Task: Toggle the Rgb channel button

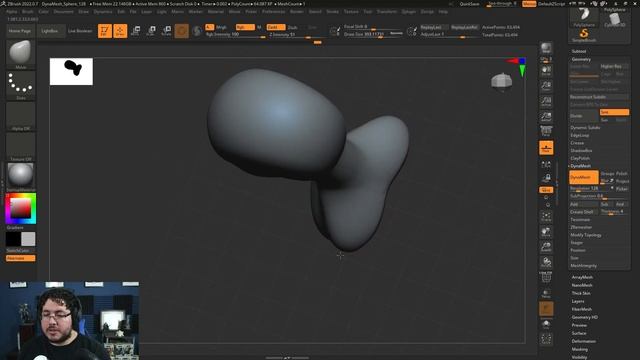Action: 245,27
